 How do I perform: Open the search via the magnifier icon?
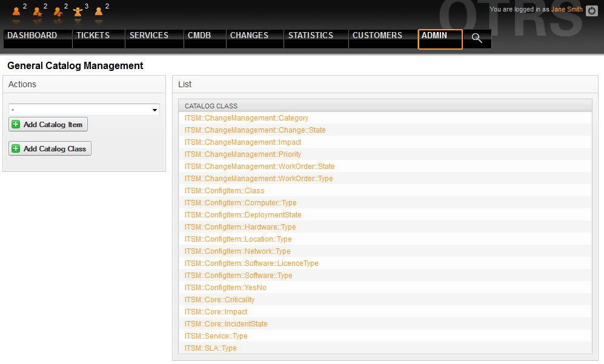click(x=477, y=38)
